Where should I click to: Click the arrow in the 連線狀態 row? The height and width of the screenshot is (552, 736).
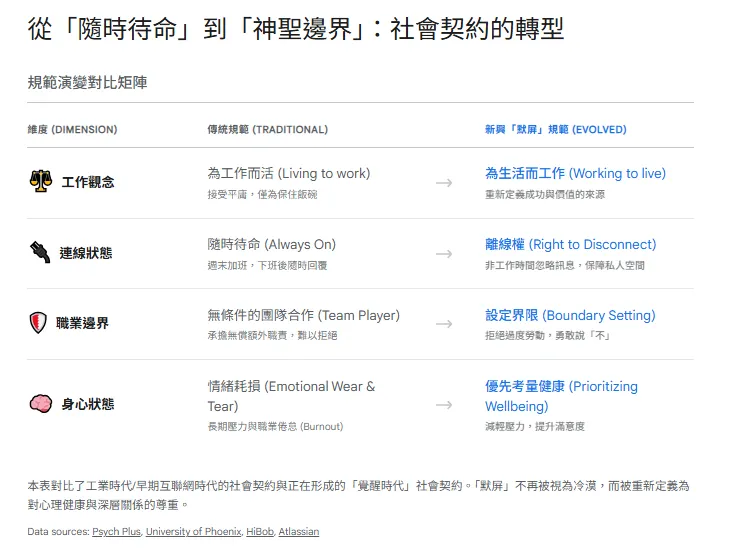pyautogui.click(x=444, y=254)
